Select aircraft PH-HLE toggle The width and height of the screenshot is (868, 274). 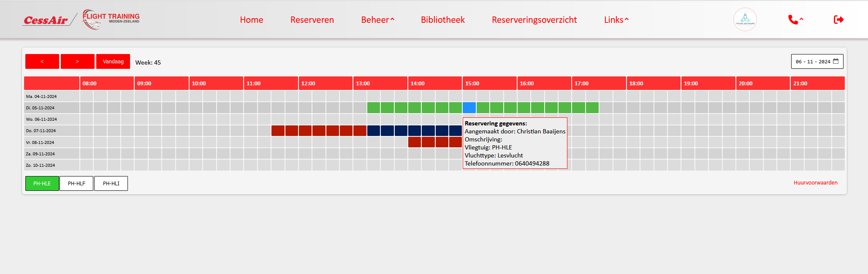click(x=42, y=184)
